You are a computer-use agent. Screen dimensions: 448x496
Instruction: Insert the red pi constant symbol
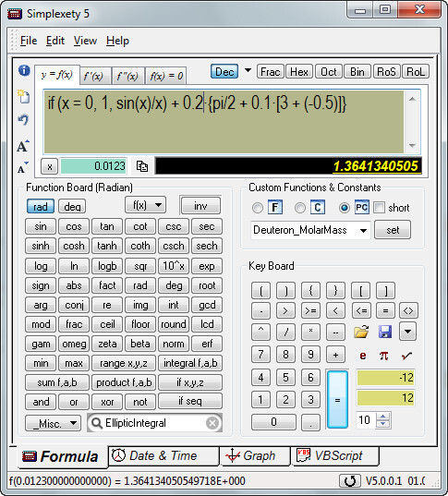tap(383, 356)
